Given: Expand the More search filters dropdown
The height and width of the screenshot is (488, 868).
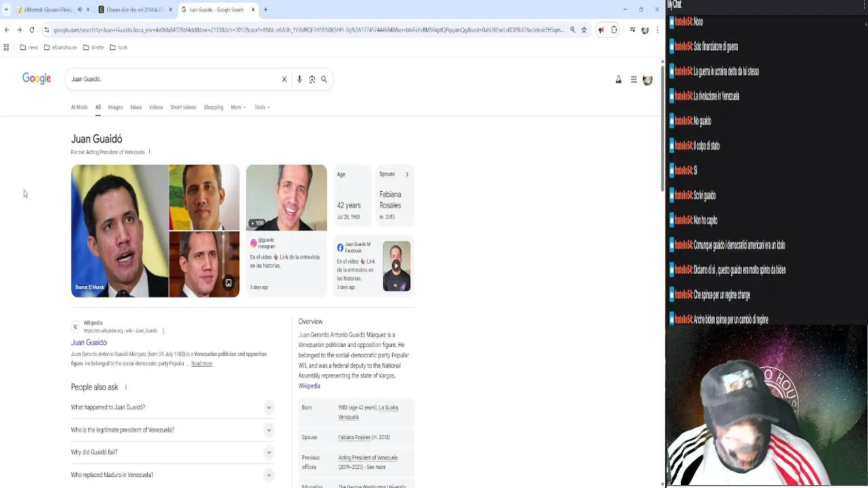Looking at the screenshot, I should (x=237, y=107).
